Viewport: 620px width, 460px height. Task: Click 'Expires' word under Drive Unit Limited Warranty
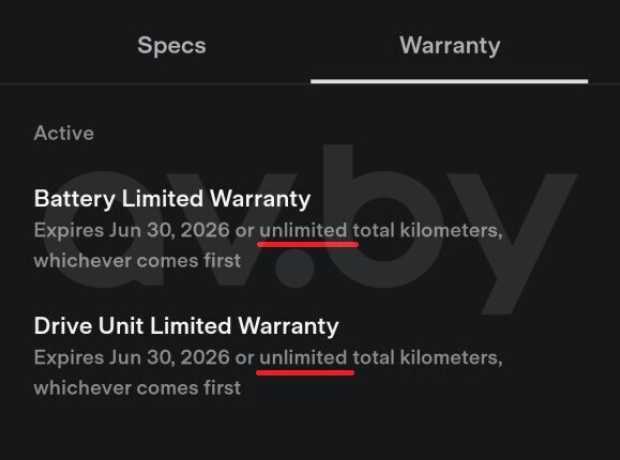pos(68,358)
